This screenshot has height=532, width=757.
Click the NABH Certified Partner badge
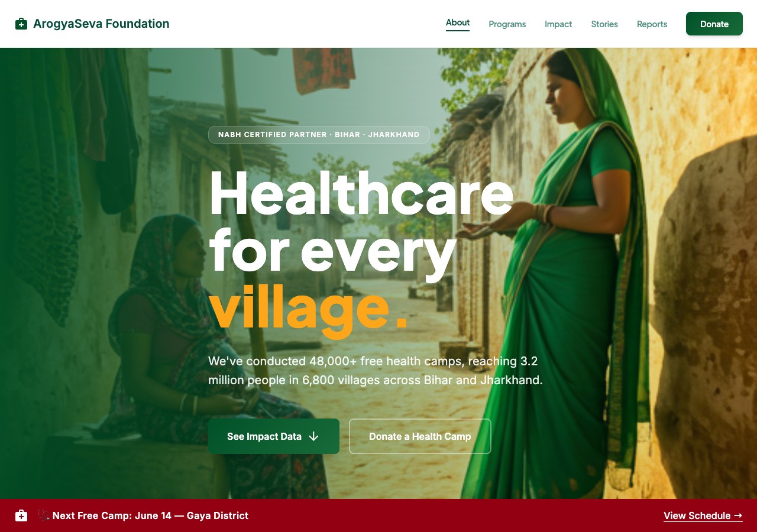tap(319, 135)
